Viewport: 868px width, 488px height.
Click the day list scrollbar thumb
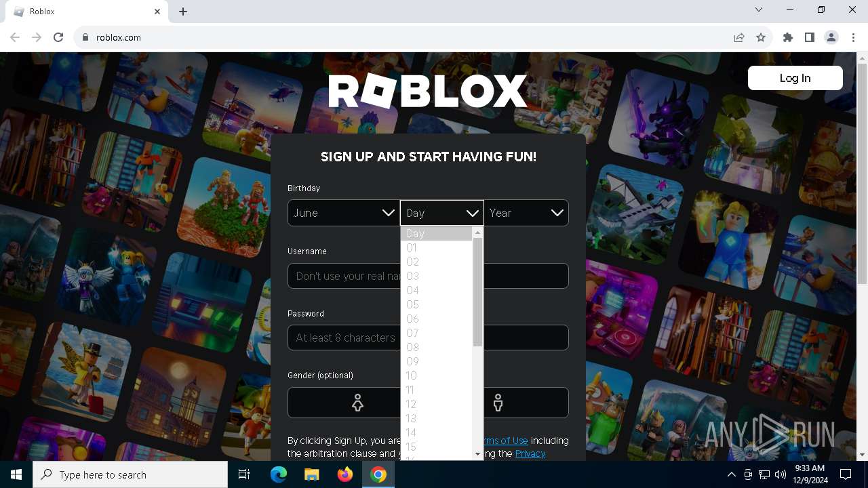[x=477, y=292]
